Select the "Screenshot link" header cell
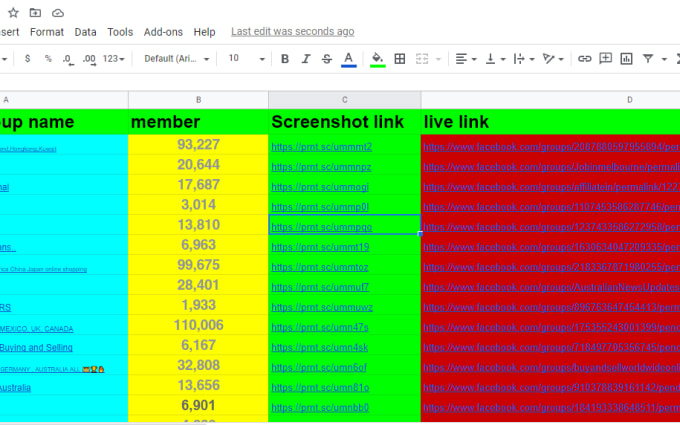Screen dimensions: 680x425 [x=345, y=122]
